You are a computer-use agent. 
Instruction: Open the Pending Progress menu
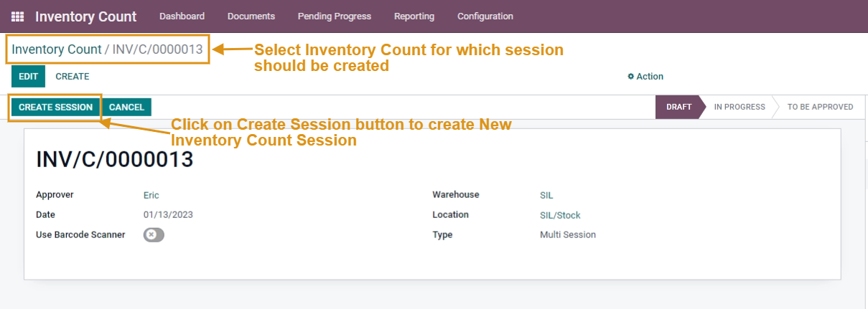[x=334, y=16]
